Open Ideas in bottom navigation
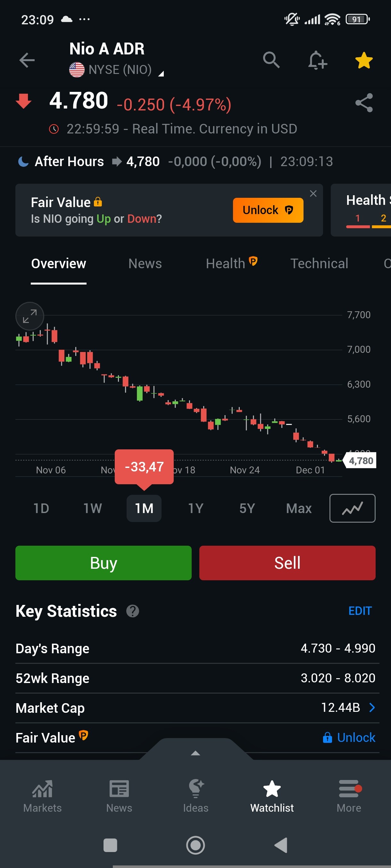This screenshot has width=391, height=868. pyautogui.click(x=196, y=796)
